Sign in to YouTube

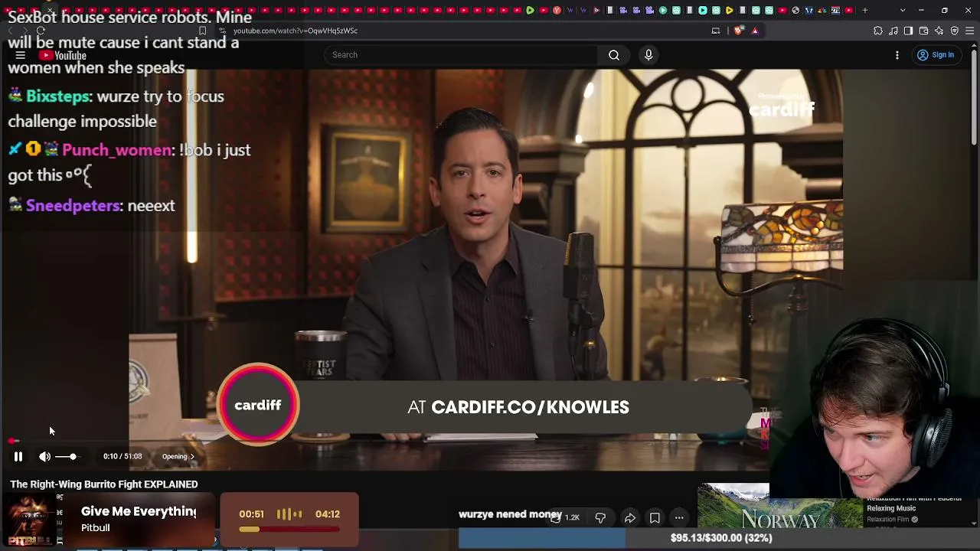936,55
